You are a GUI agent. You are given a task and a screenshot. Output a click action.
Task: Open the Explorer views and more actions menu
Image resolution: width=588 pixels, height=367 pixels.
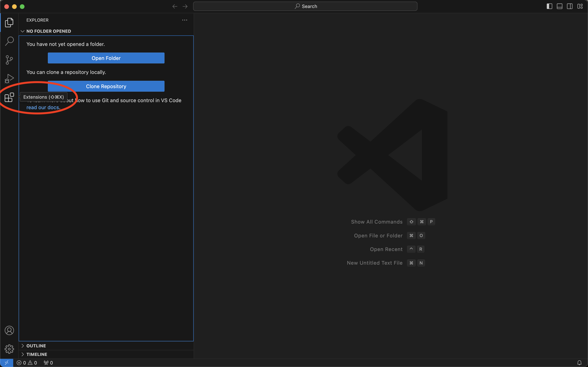coord(185,20)
